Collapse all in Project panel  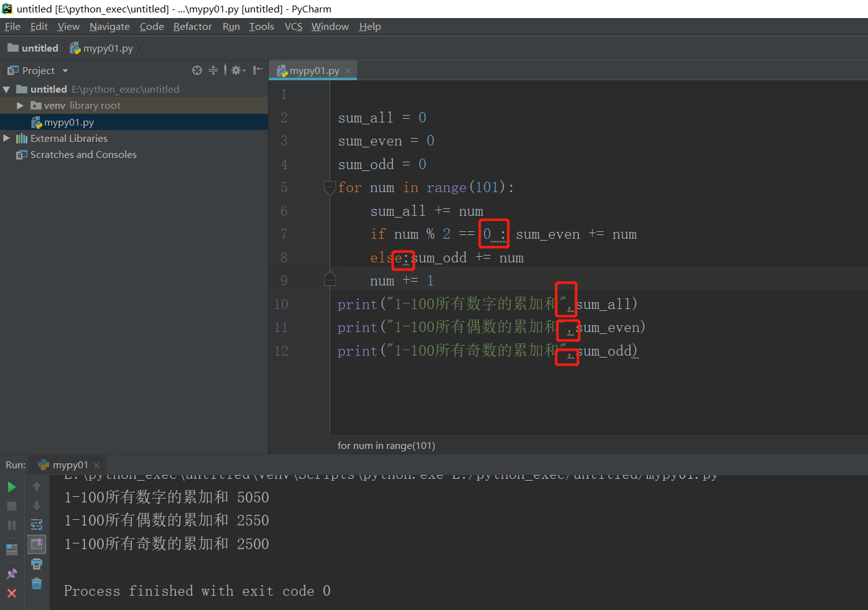[213, 70]
